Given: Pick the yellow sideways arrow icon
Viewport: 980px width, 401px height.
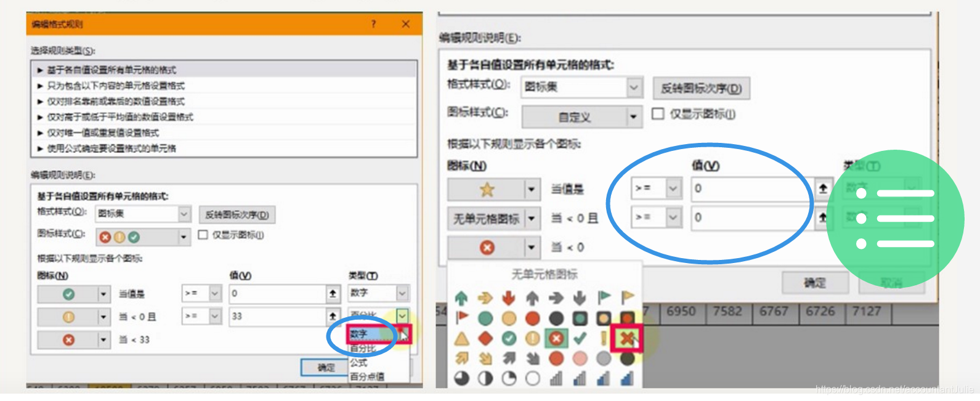Looking at the screenshot, I should pyautogui.click(x=485, y=298).
